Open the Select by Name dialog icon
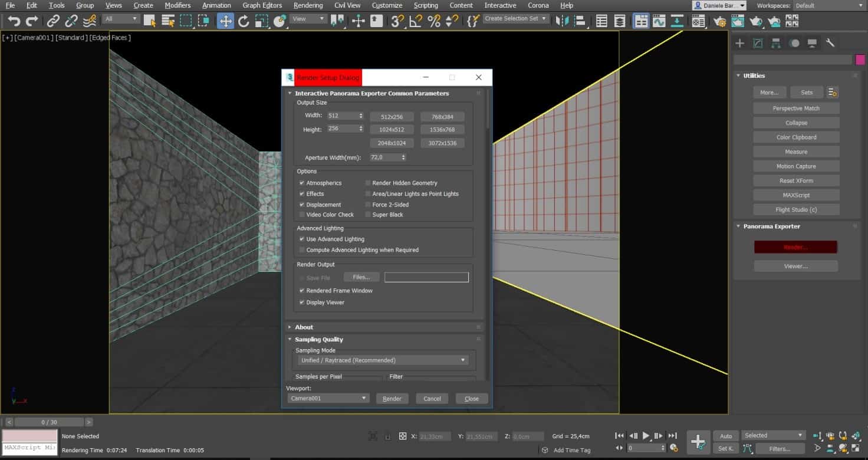 169,21
